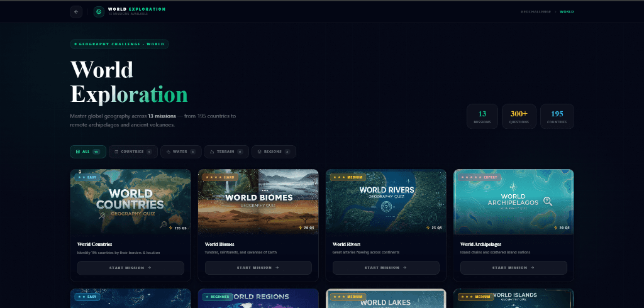The height and width of the screenshot is (308, 644).
Task: Click the 13 Missions stat box
Action: [482, 116]
